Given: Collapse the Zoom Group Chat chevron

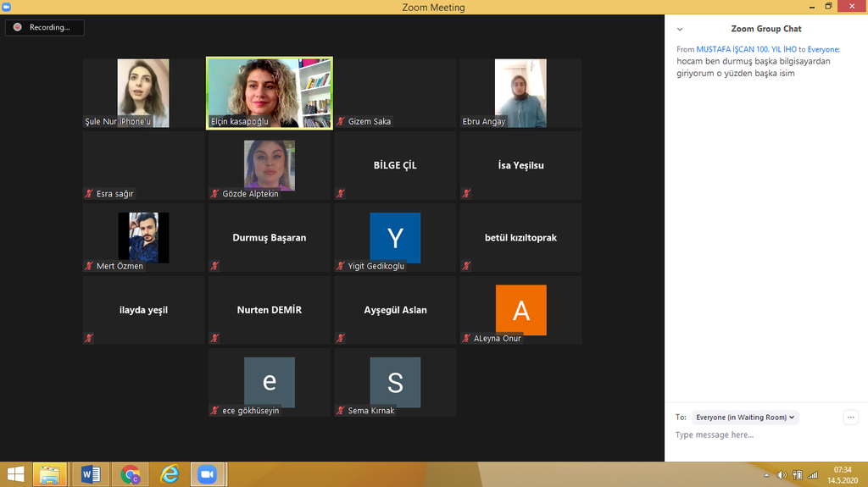Looking at the screenshot, I should [680, 29].
